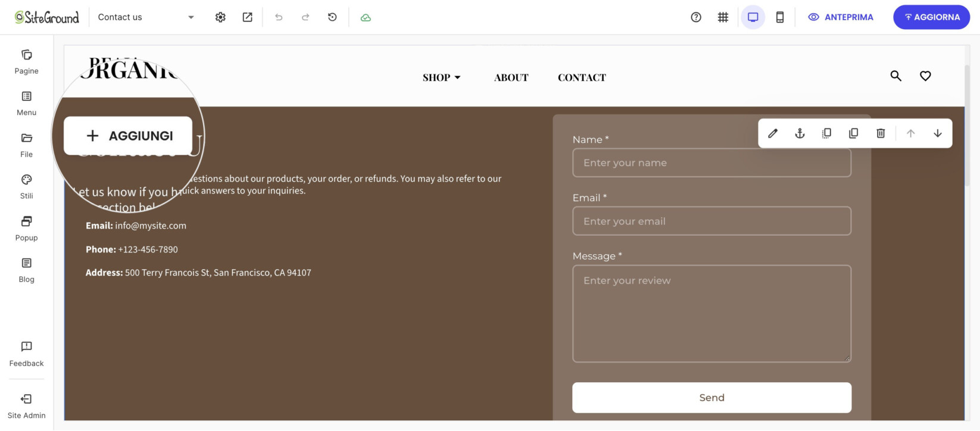Click the green cloud saved status icon
The image size is (980, 431).
[366, 17]
